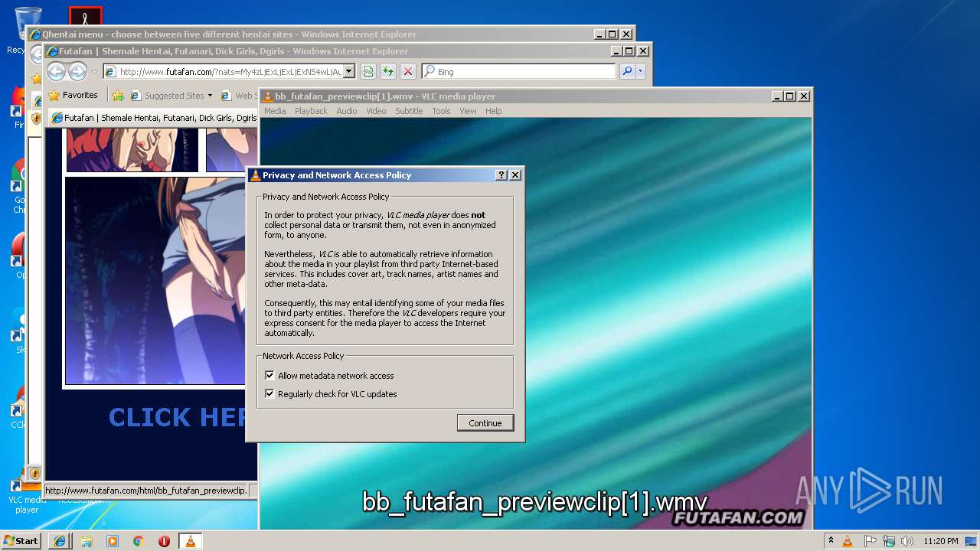Enable Allow metadata network access checkbox

point(269,376)
